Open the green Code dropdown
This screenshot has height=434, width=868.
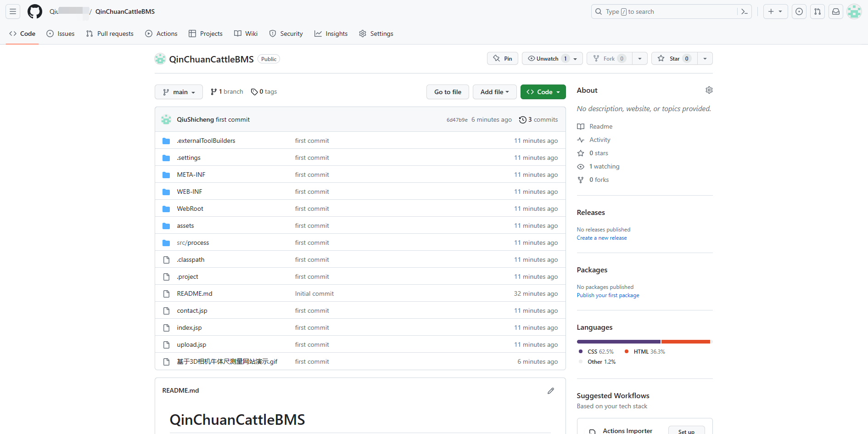click(543, 92)
